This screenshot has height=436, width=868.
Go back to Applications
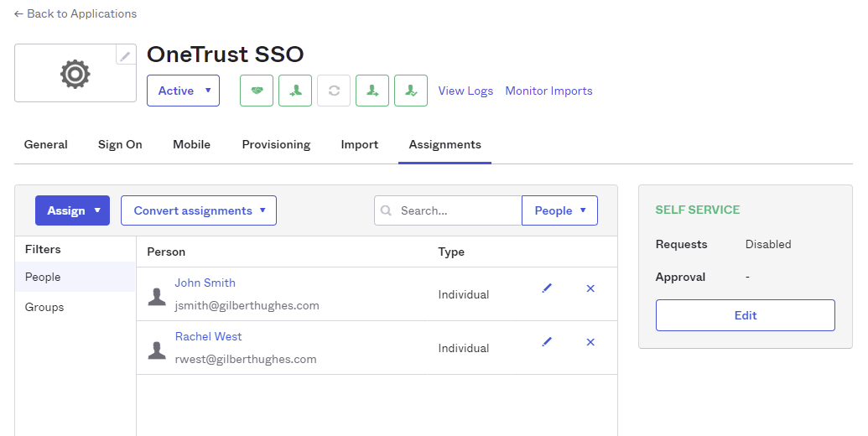coord(75,13)
